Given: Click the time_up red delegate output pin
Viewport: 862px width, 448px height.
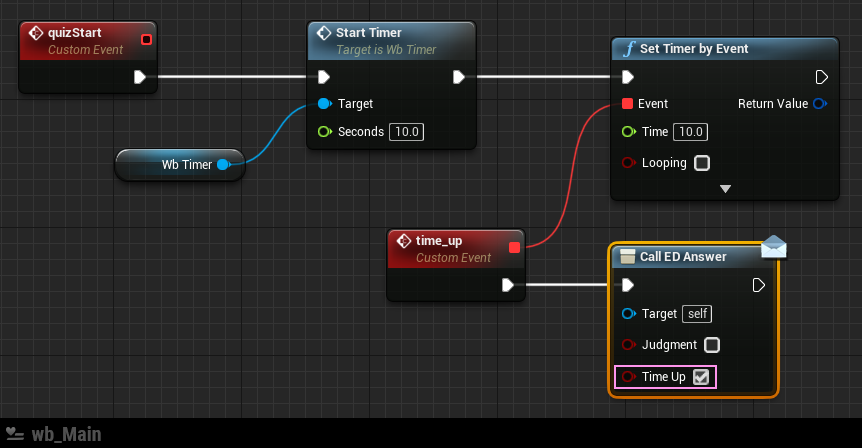Looking at the screenshot, I should pyautogui.click(x=515, y=247).
